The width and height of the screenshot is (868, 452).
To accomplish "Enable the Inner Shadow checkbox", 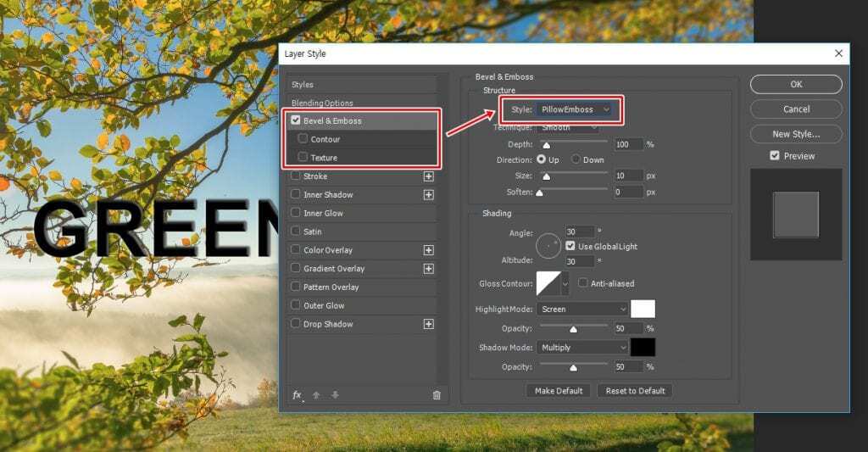I will click(x=296, y=194).
